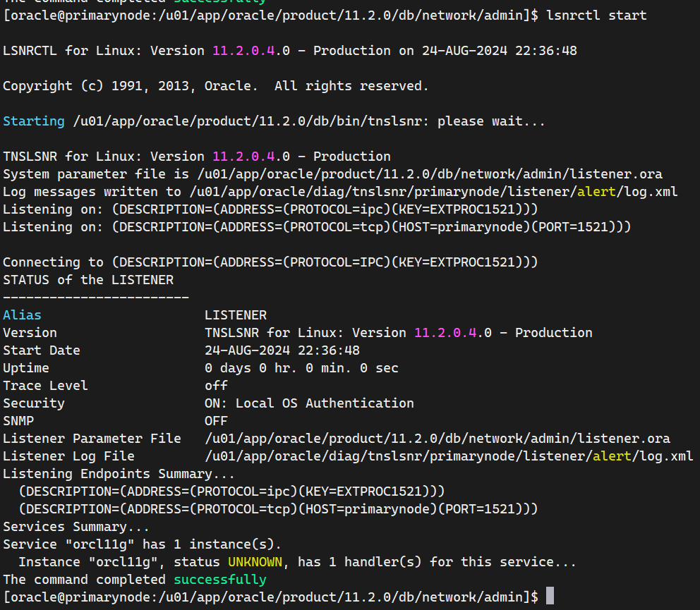
Task: Click the "Security" label
Action: pyautogui.click(x=34, y=403)
